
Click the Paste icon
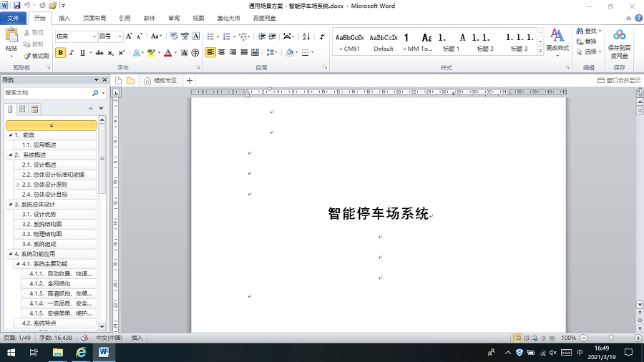tap(11, 35)
